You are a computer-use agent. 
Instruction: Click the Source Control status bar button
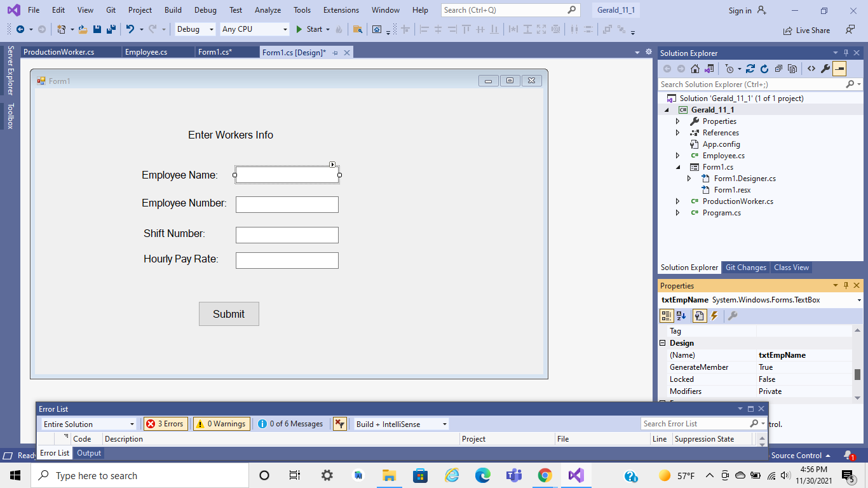[801, 456]
